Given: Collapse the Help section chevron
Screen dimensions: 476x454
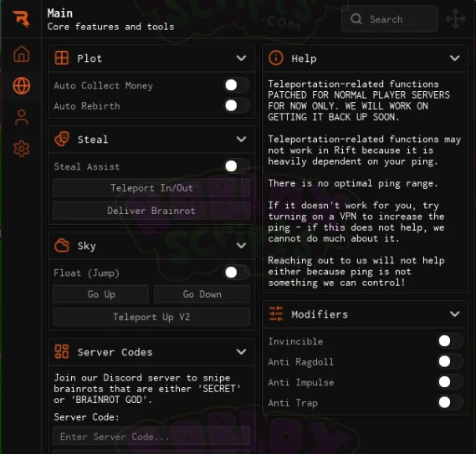Looking at the screenshot, I should pos(455,58).
